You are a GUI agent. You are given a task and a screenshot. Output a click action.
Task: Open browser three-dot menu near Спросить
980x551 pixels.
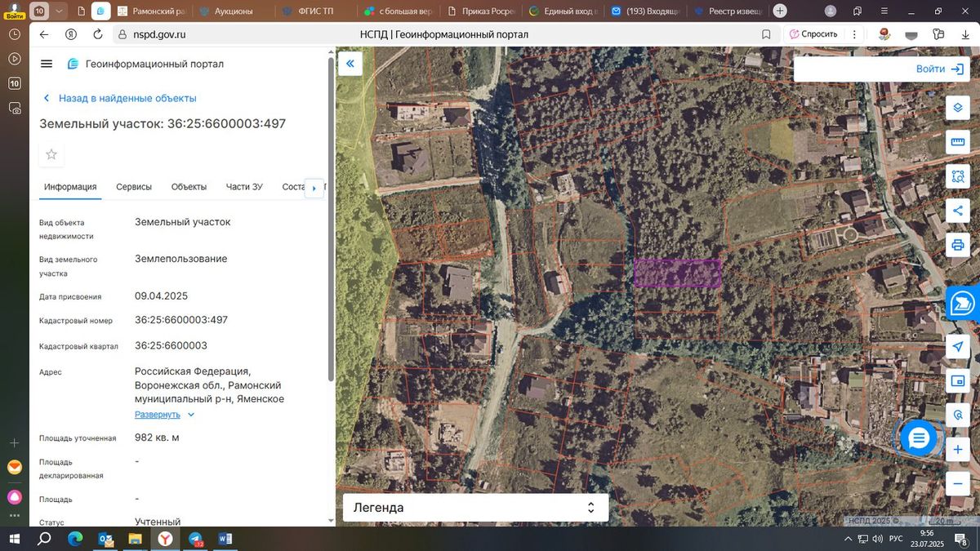[x=854, y=34]
